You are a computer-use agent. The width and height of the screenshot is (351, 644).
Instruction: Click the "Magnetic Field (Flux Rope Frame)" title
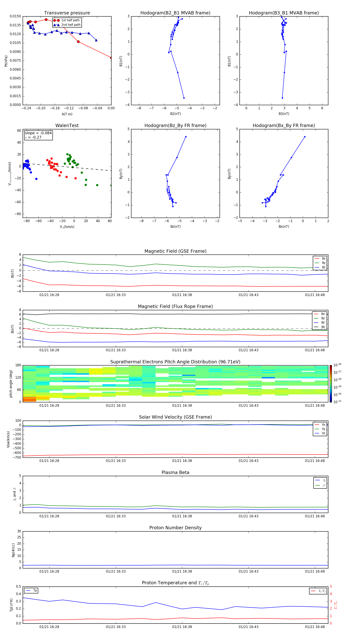pyautogui.click(x=175, y=307)
